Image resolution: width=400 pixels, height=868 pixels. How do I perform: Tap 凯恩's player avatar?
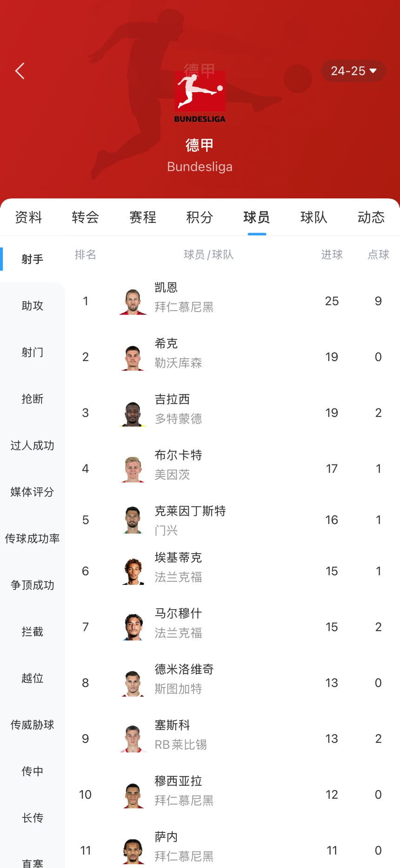click(x=133, y=301)
